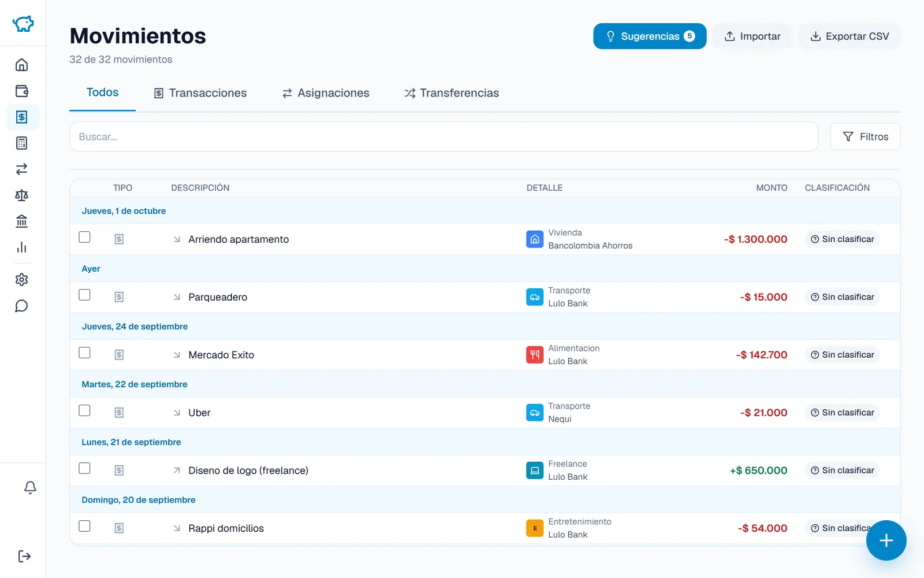Open the wallet icon in sidebar

21,91
